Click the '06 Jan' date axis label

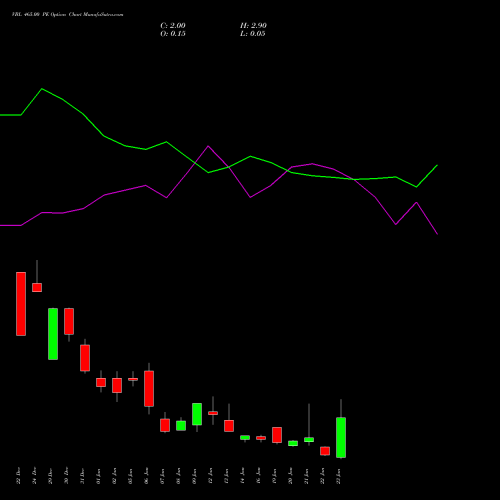tap(146, 476)
